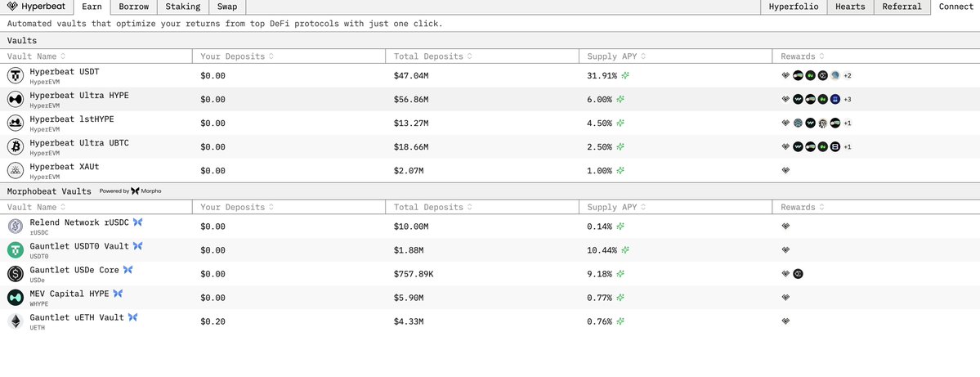Viewport: 980px width, 377px height.
Task: Sort Vaults table by Total Deposits
Action: (x=432, y=56)
